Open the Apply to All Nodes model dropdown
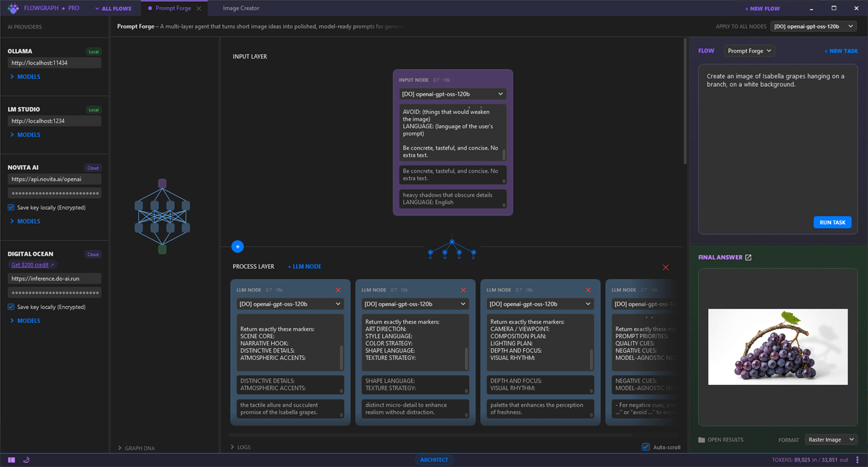This screenshot has height=467, width=868. click(x=814, y=26)
